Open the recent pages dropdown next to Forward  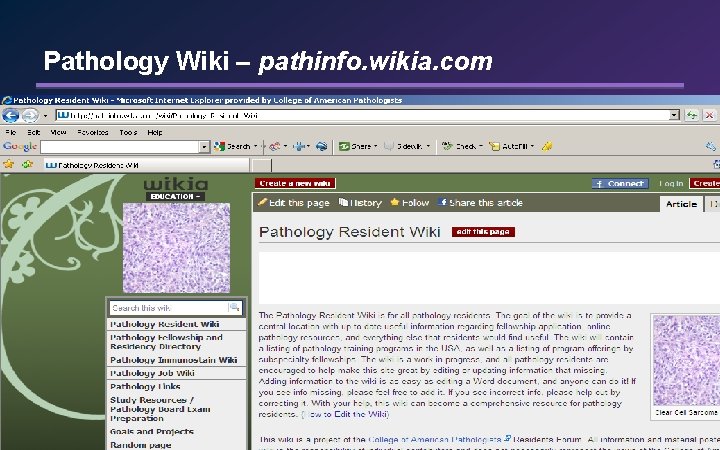(x=45, y=116)
